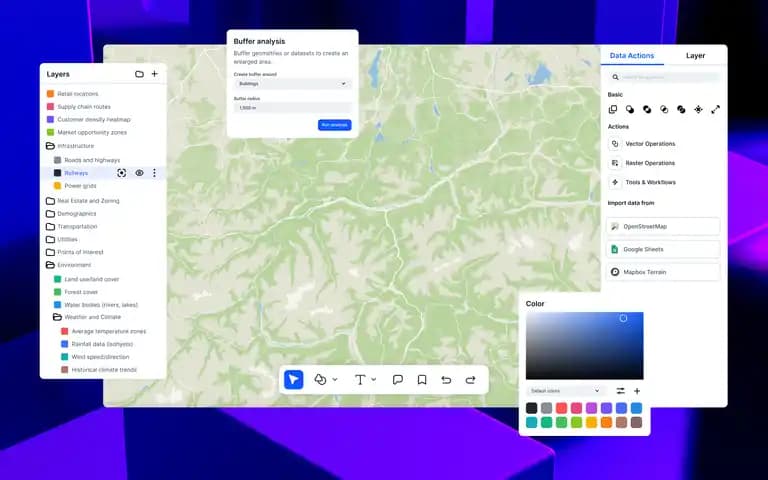Add a new custom color with plus

(637, 391)
